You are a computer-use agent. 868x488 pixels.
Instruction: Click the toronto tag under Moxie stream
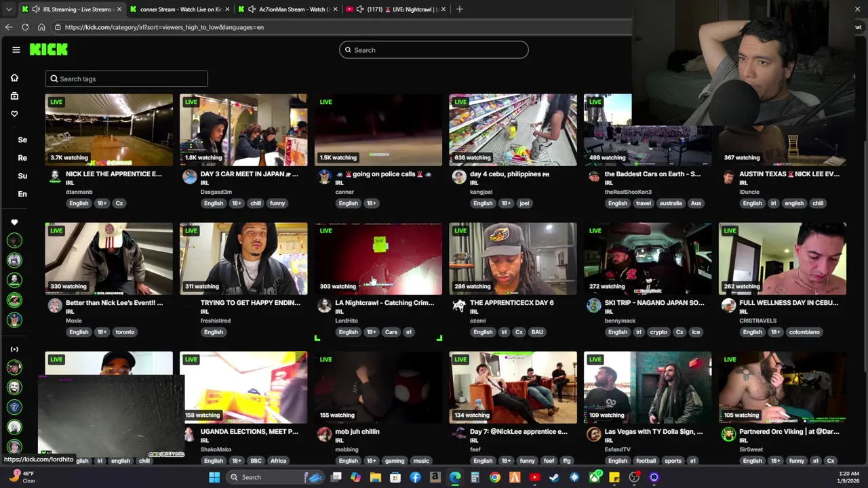coord(125,332)
